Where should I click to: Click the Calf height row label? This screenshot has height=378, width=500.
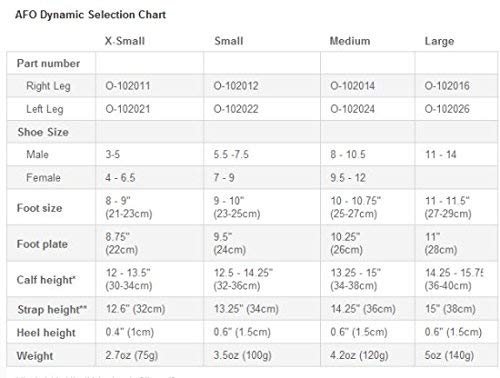(x=46, y=280)
